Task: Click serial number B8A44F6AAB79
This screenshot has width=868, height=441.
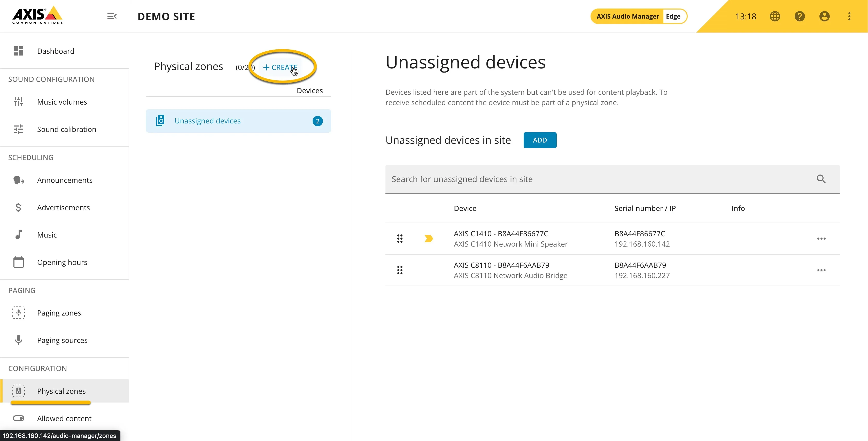Action: 640,265
